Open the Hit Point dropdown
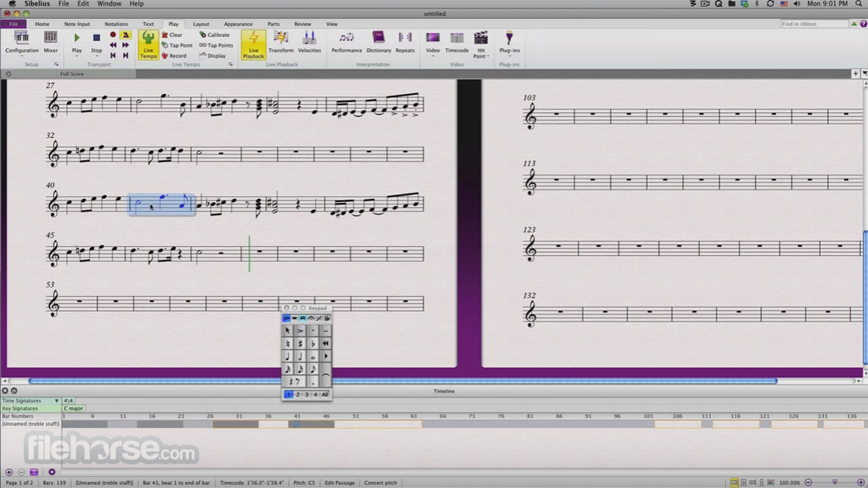The width and height of the screenshot is (868, 488). pos(481,44)
